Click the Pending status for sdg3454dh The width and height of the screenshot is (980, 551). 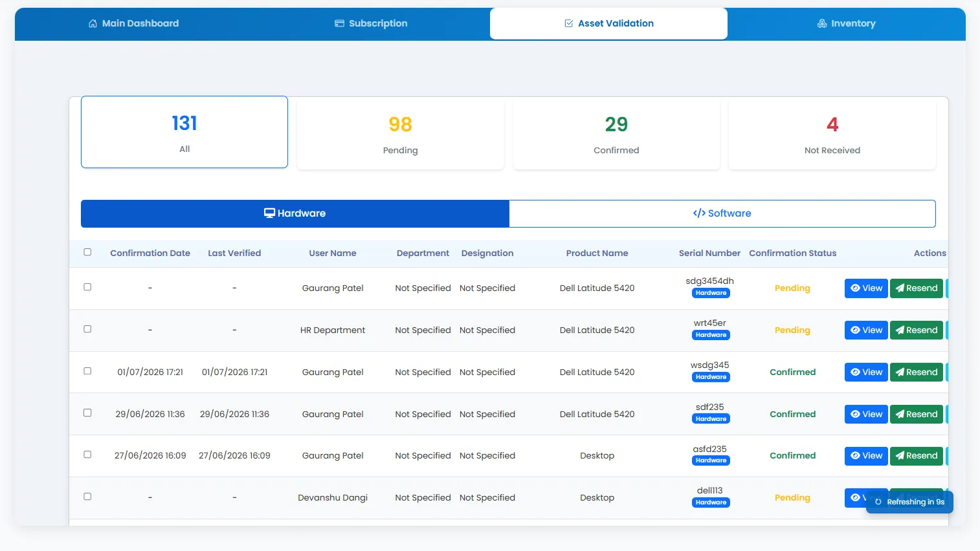[x=792, y=288]
